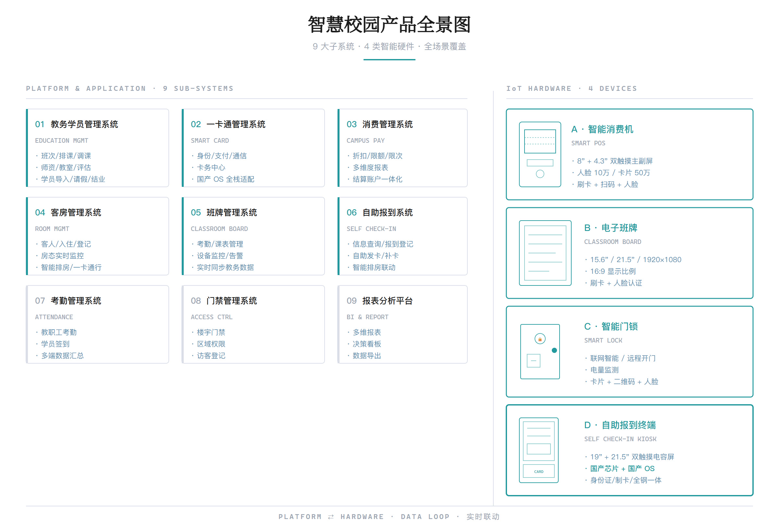Screen dimensions: 779x532
Task: Open the 05 班牌管理系统 card
Action: [x=253, y=236]
